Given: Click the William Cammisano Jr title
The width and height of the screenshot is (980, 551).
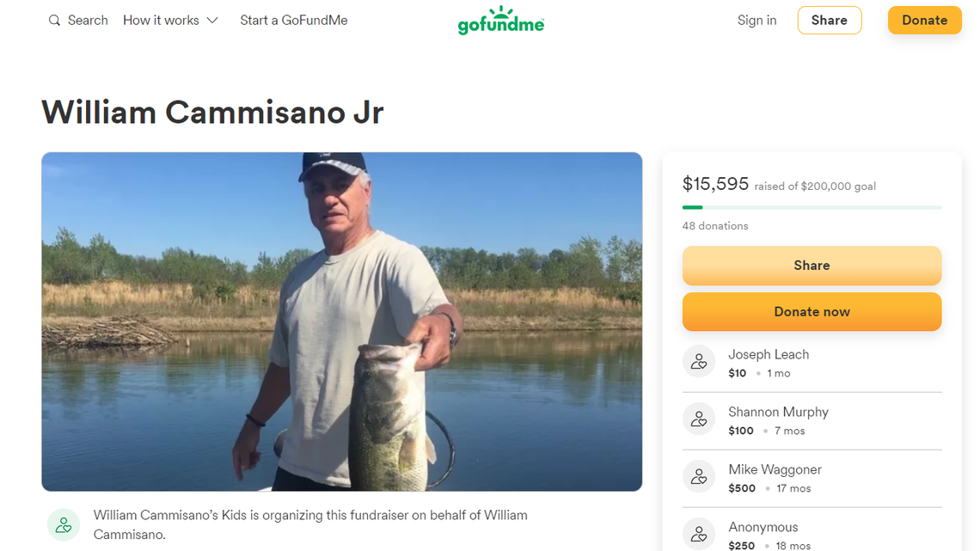Looking at the screenshot, I should pyautogui.click(x=212, y=113).
